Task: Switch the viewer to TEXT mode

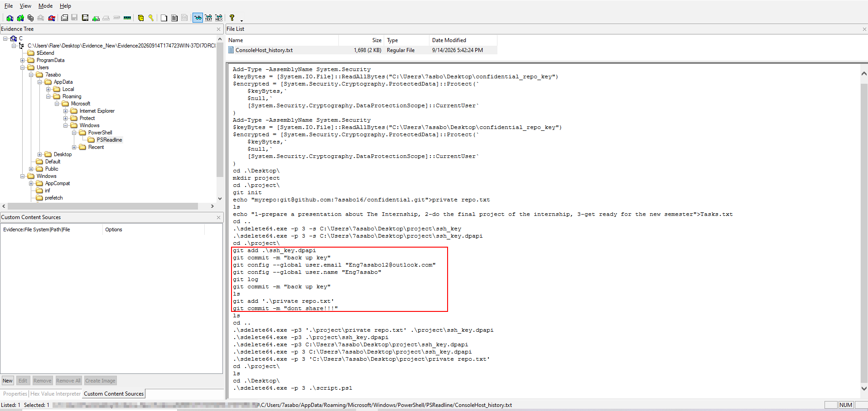Action: [x=208, y=18]
